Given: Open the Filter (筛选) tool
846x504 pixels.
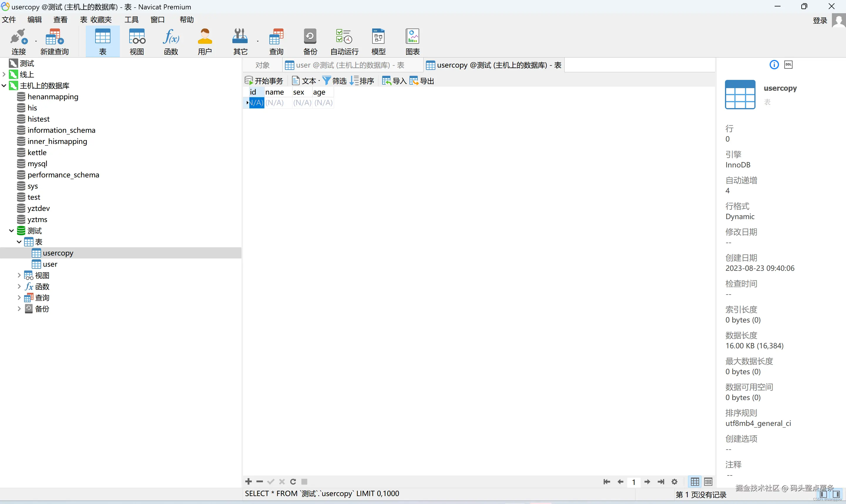Looking at the screenshot, I should pyautogui.click(x=334, y=81).
